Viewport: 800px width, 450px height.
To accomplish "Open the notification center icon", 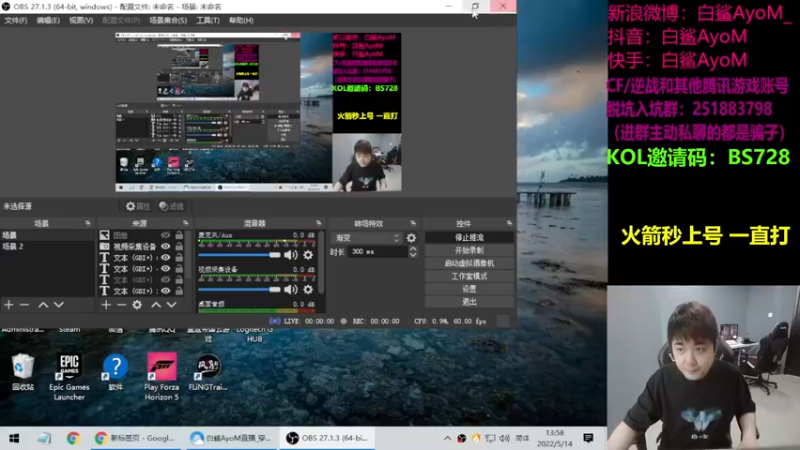I will 588,438.
